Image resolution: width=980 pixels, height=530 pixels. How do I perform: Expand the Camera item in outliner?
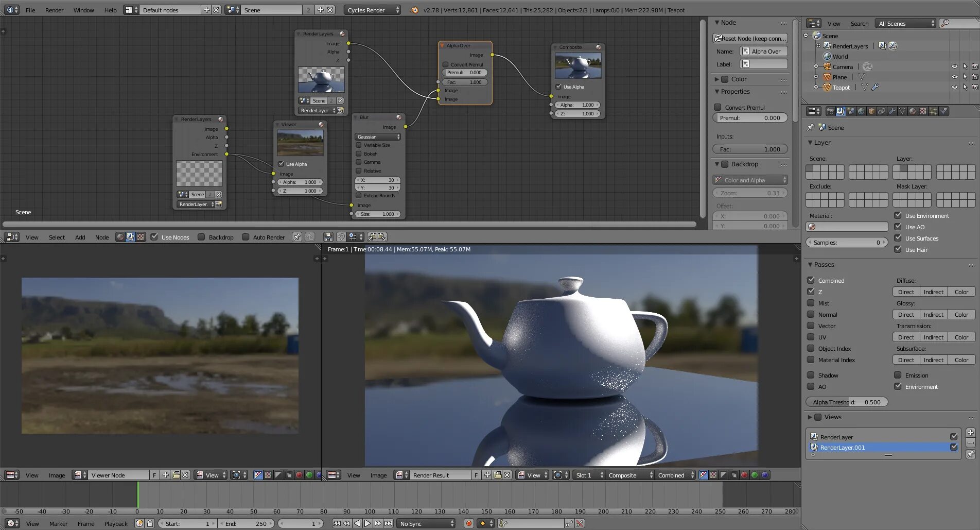[x=816, y=67]
